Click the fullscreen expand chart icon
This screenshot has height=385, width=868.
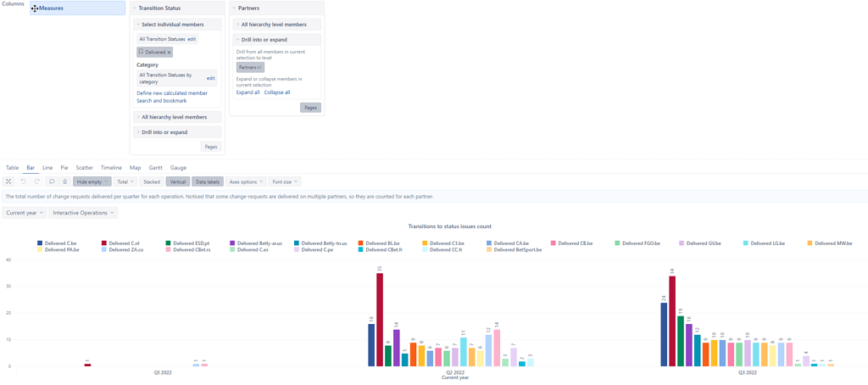pos(8,181)
